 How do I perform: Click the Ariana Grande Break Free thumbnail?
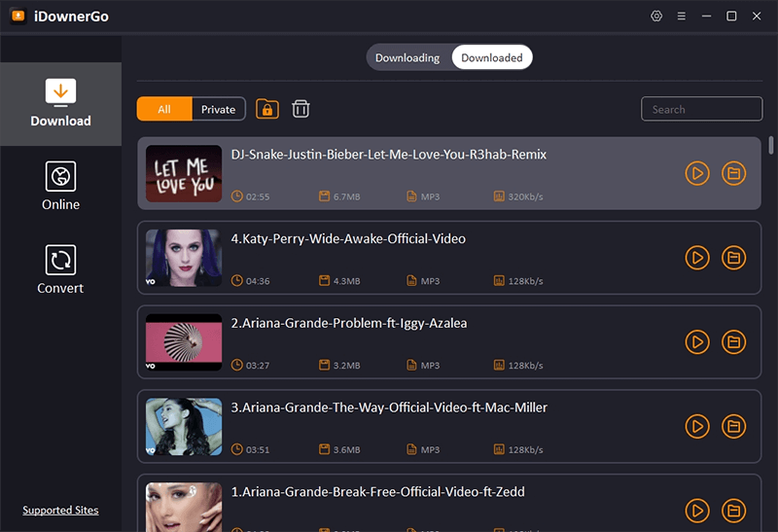[x=184, y=507]
